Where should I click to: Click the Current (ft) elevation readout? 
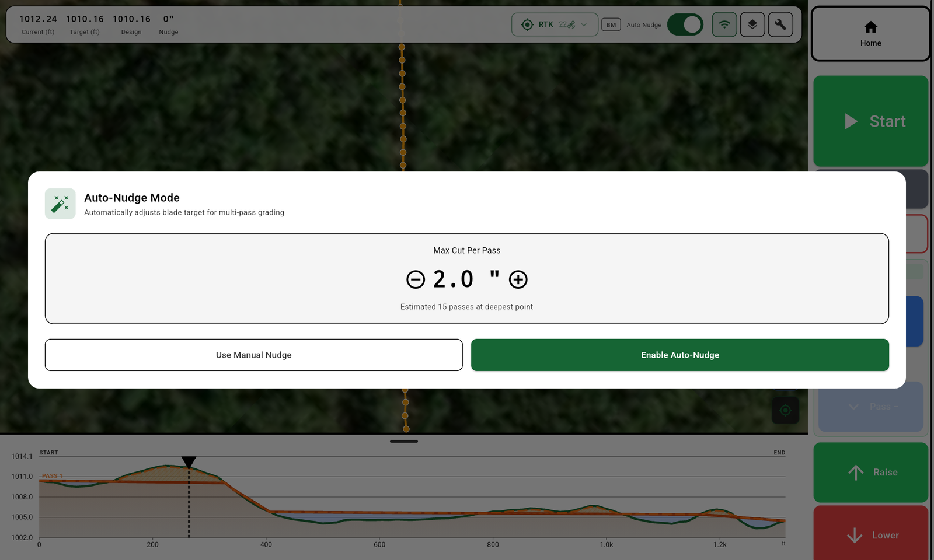point(38,24)
